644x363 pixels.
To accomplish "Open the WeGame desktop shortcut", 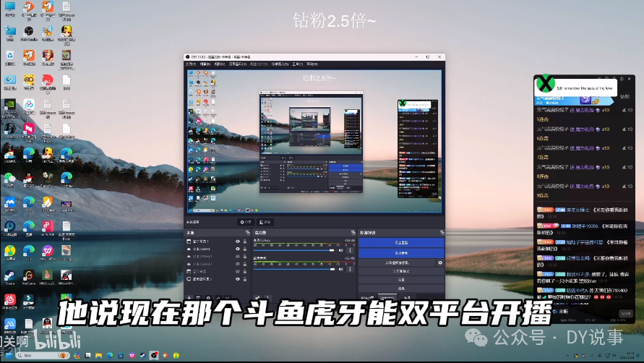I will (28, 276).
